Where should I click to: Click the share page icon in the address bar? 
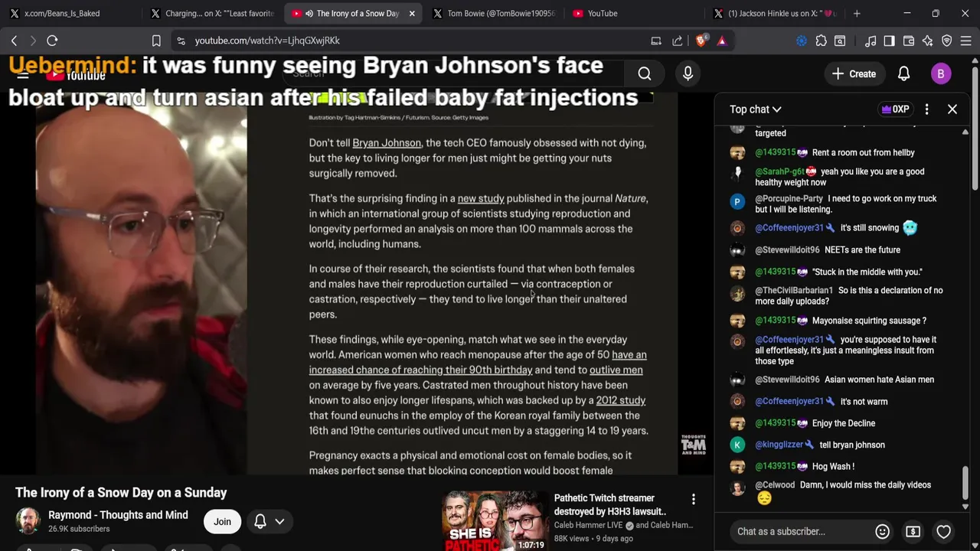(678, 41)
